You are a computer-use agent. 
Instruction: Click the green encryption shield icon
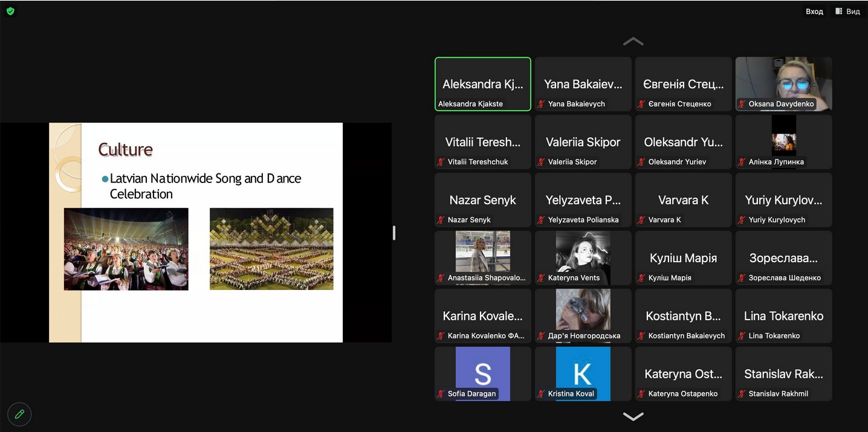(x=10, y=11)
